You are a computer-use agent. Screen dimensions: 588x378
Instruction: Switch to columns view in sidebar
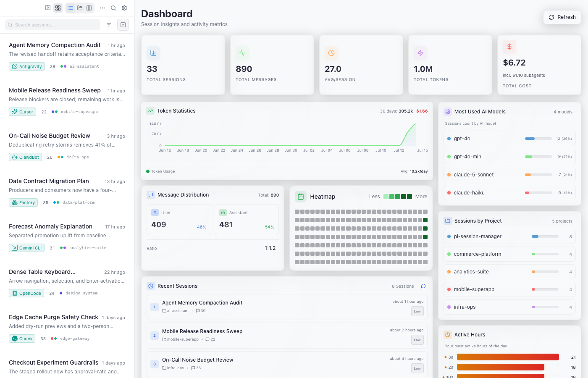pyautogui.click(x=89, y=8)
